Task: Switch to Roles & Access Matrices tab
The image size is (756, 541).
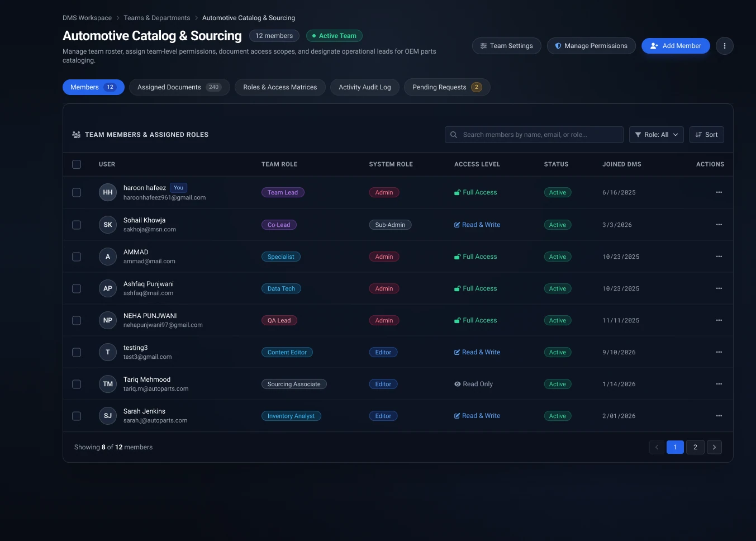Action: (x=280, y=87)
